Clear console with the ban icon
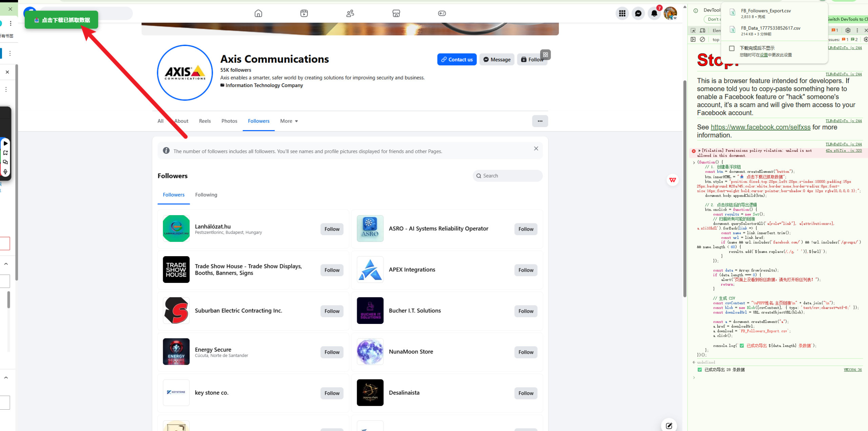This screenshot has width=868, height=431. [703, 40]
